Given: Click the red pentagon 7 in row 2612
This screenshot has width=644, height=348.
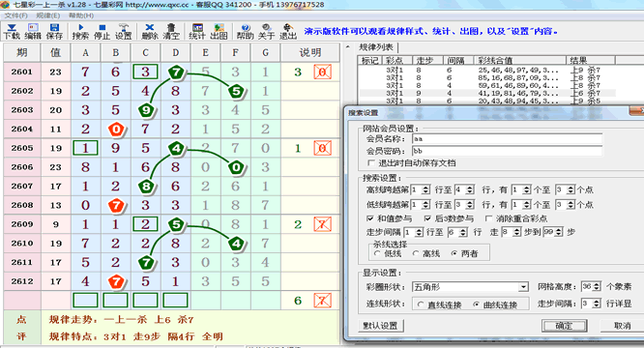Looking at the screenshot, I should [x=116, y=281].
